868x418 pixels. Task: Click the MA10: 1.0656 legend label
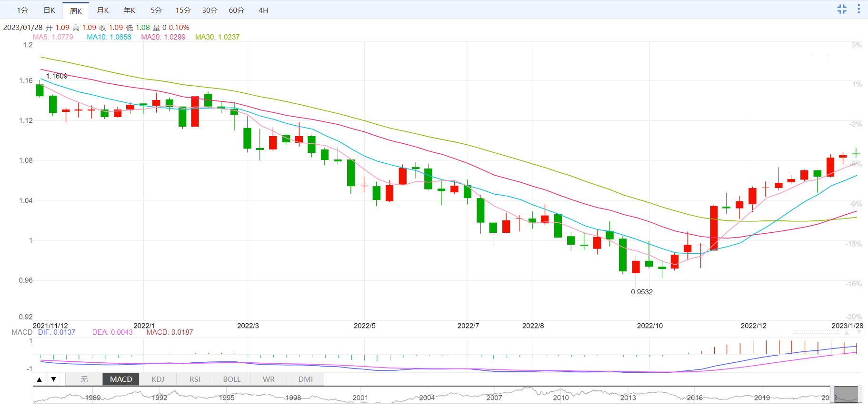(x=109, y=37)
